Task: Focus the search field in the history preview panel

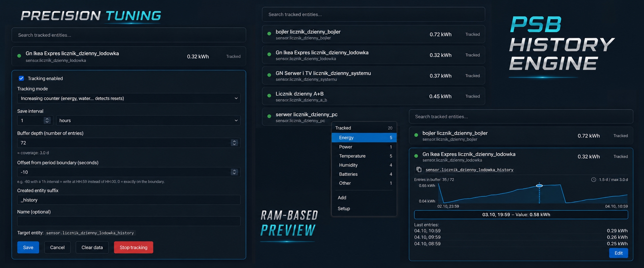Action: click(x=521, y=117)
